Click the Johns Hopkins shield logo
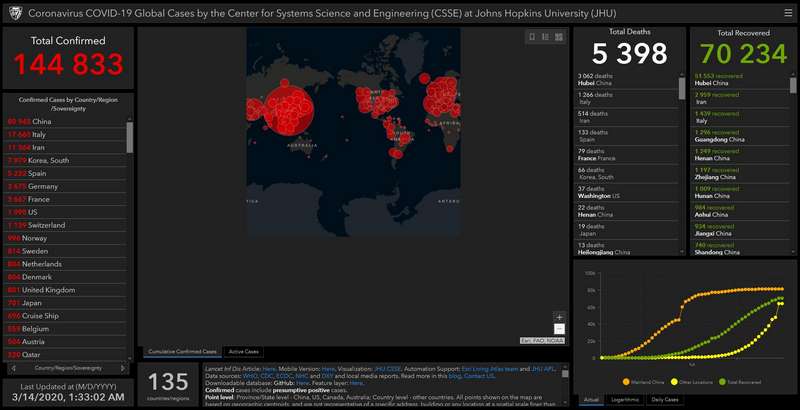This screenshot has height=410, width=800. pyautogui.click(x=13, y=12)
